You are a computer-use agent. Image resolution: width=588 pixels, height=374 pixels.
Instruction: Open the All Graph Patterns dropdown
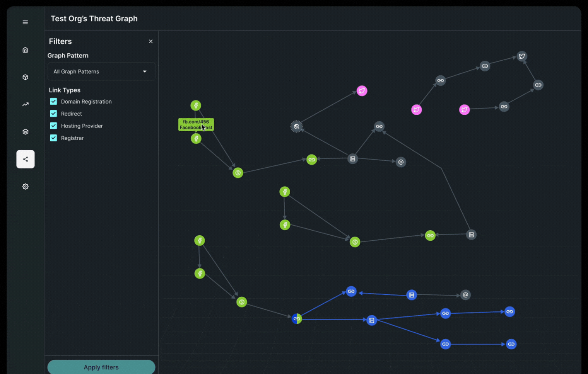pyautogui.click(x=101, y=71)
